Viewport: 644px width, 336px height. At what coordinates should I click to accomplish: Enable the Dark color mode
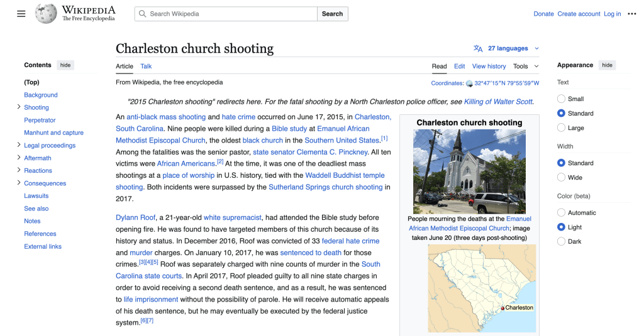[561, 242]
